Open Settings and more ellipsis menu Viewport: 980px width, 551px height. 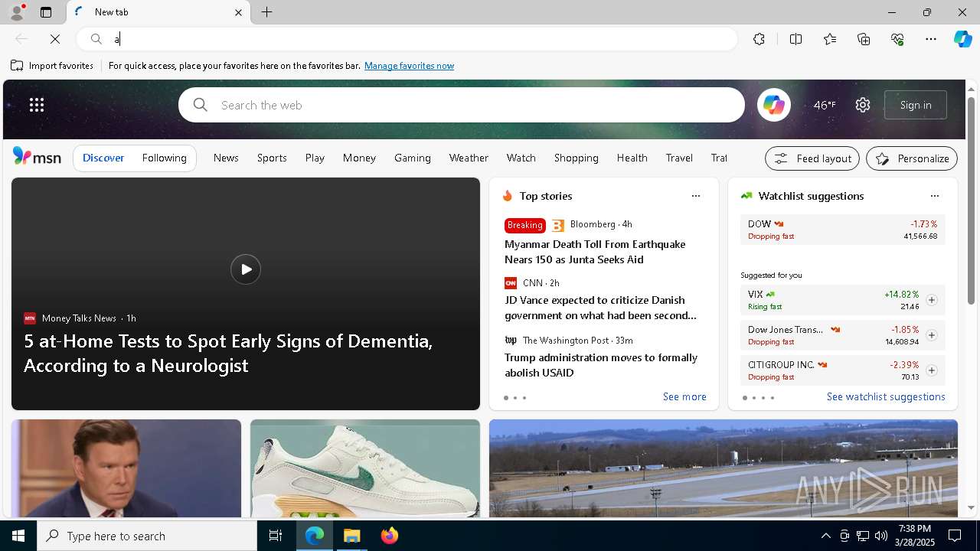click(x=931, y=39)
